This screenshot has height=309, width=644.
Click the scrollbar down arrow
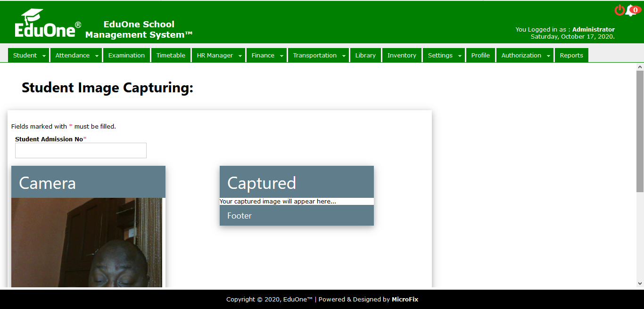point(640,284)
